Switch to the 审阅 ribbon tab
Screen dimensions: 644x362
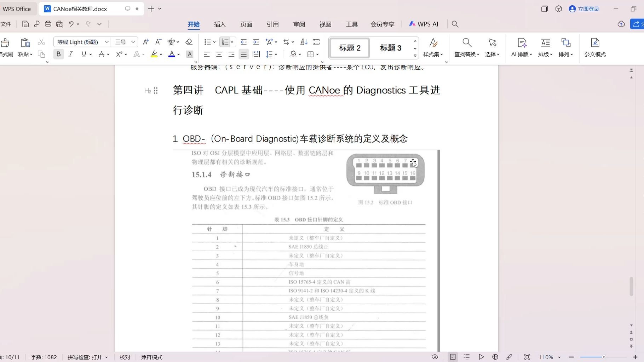[x=299, y=24]
